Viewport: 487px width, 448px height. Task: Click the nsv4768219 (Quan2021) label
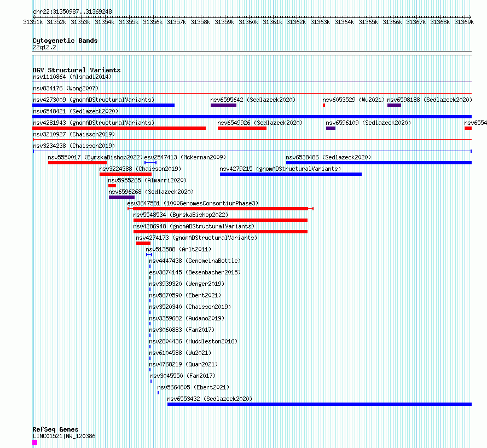tap(183, 364)
